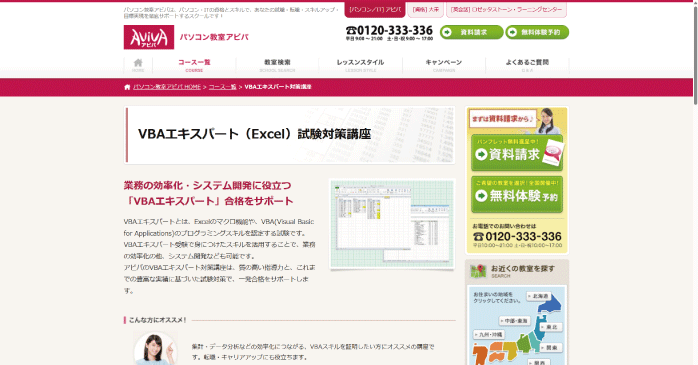698x365 pixels.
Task: Click the header 資料請求 green button
Action: [x=471, y=32]
